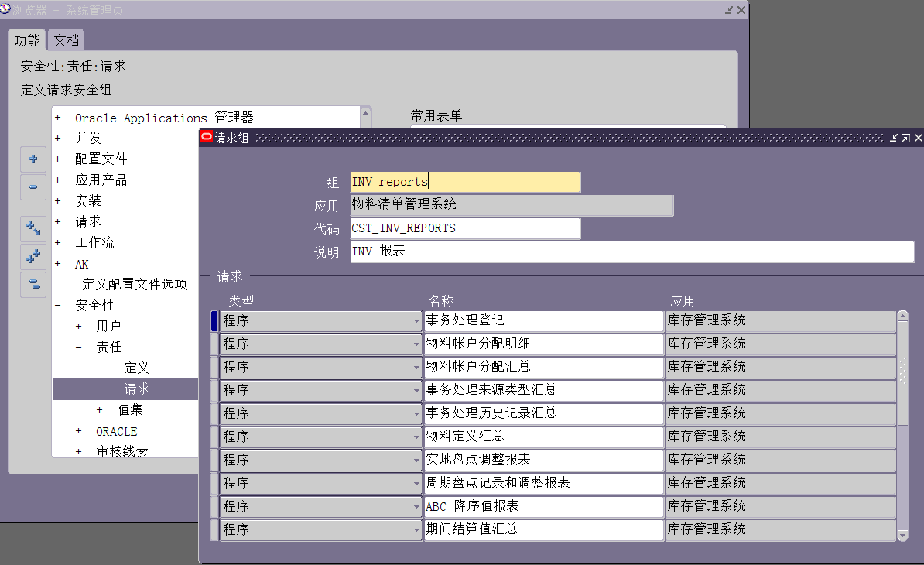Click the name field ABC 降序值报表
This screenshot has height=565, width=924.
click(544, 507)
